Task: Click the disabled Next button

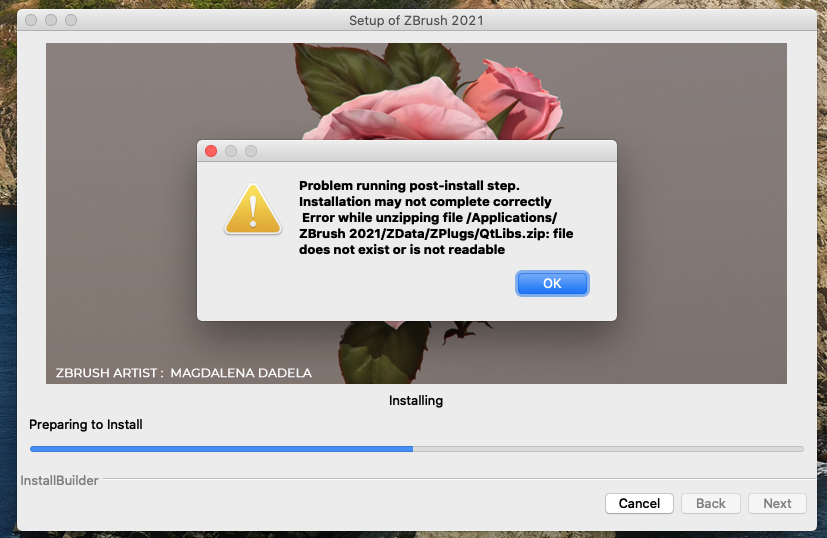Action: pyautogui.click(x=777, y=503)
